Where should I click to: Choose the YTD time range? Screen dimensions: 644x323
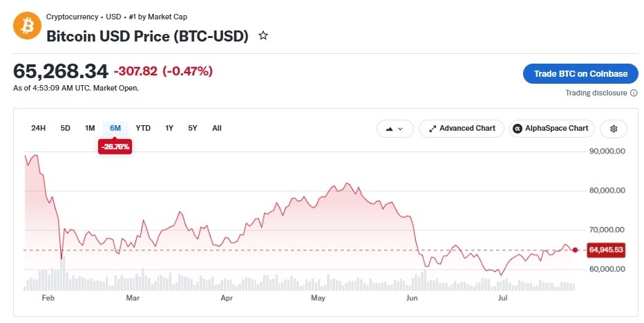tap(143, 128)
